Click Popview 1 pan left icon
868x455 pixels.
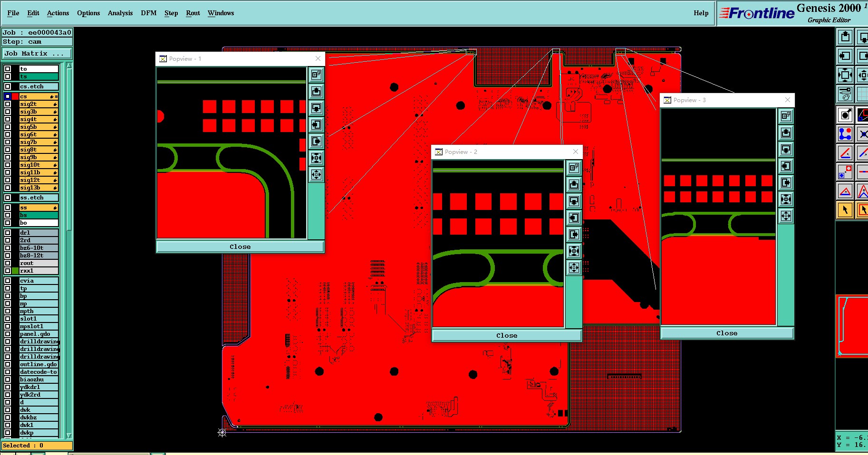[x=316, y=125]
